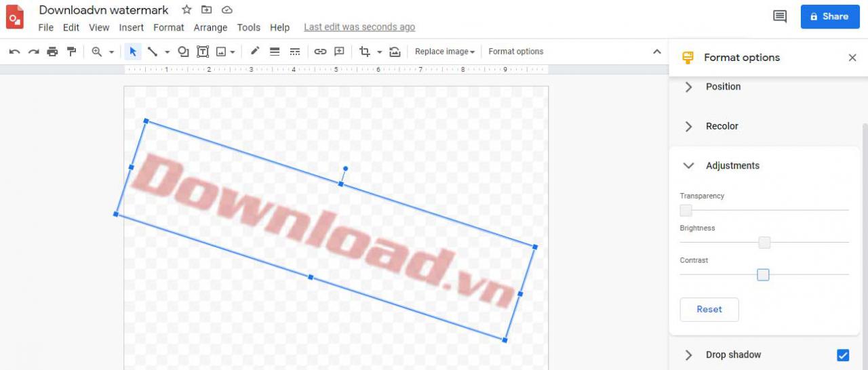Open mask image dropdown arrow
868x370 pixels.
379,52
